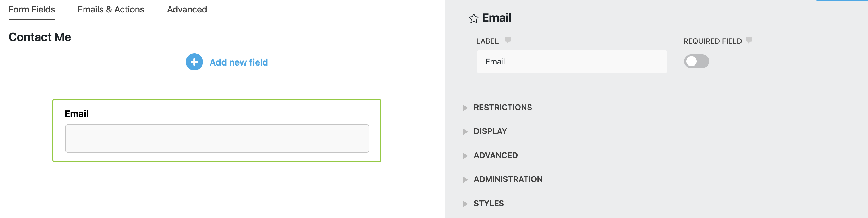
Task: Click the disclosure triangle before STYLES
Action: pos(465,203)
